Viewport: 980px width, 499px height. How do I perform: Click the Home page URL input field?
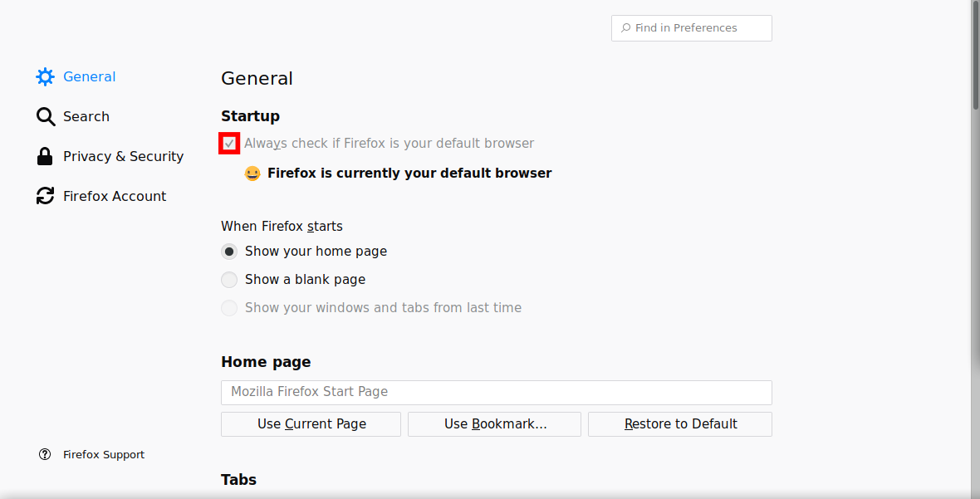496,392
